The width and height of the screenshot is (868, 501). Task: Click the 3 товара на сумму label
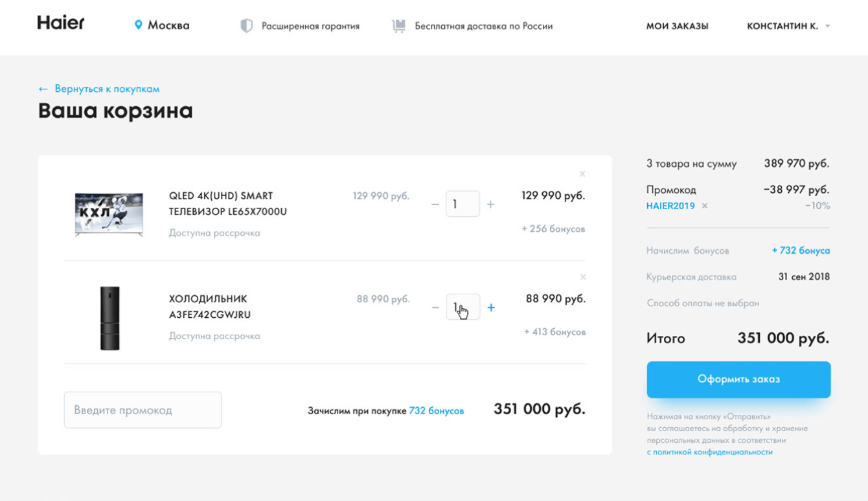[x=692, y=164]
